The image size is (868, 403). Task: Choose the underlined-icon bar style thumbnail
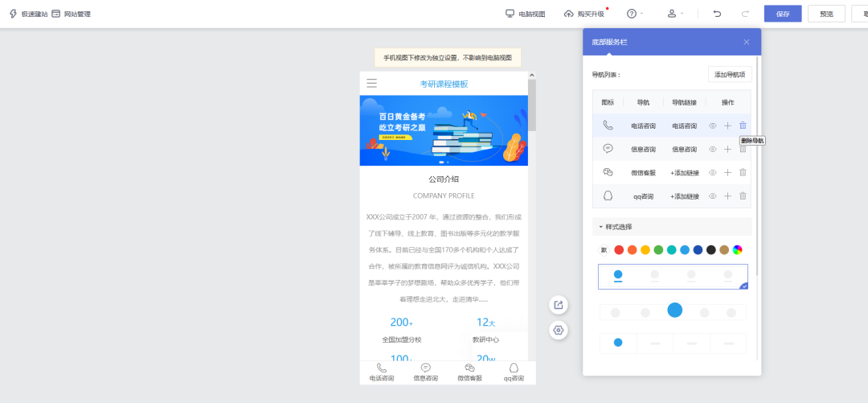[x=674, y=277]
